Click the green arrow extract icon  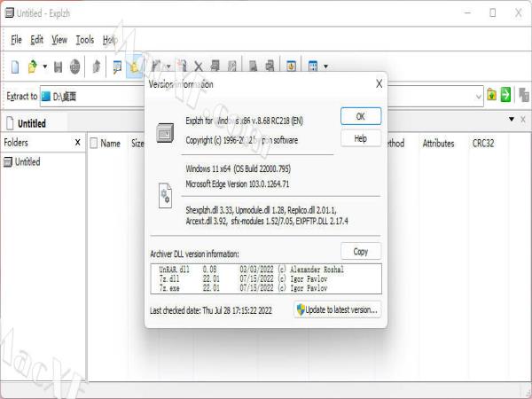click(505, 95)
